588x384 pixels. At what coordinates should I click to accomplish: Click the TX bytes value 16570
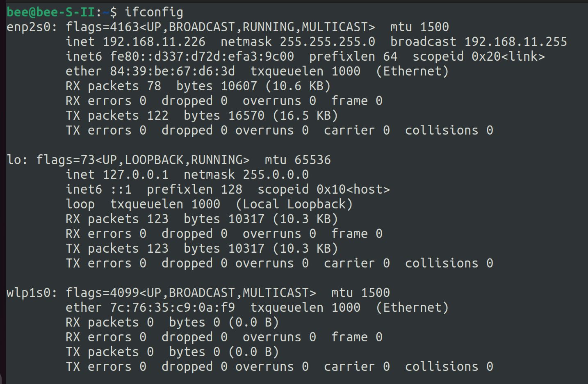coord(246,116)
